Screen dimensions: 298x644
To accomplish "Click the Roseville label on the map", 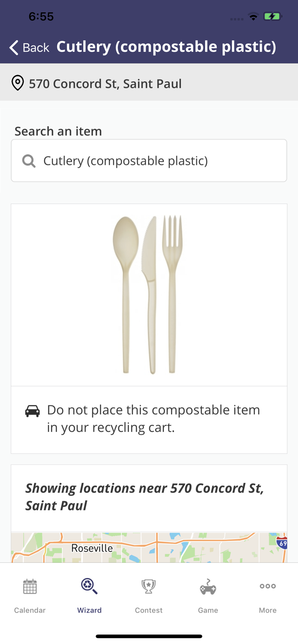I will pos(91,548).
